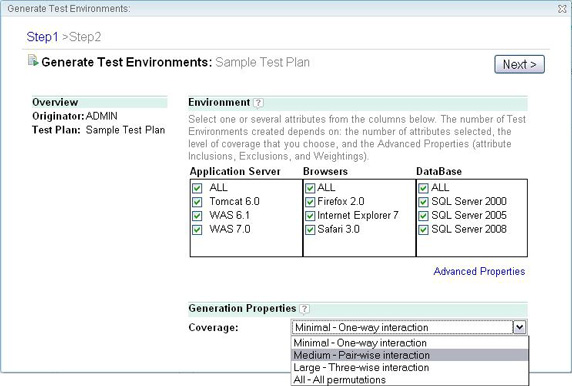Toggle the SQL Server 2005 checkbox
572x386 pixels.
(423, 216)
